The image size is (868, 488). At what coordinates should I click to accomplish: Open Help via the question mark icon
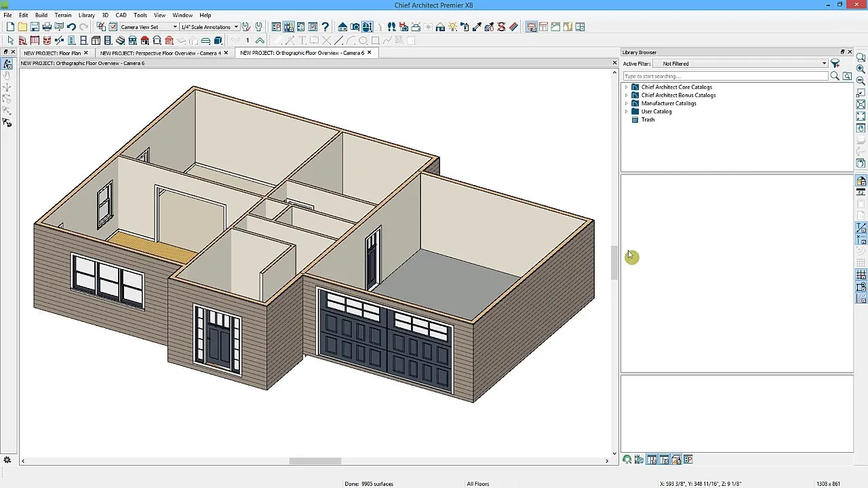tap(325, 27)
